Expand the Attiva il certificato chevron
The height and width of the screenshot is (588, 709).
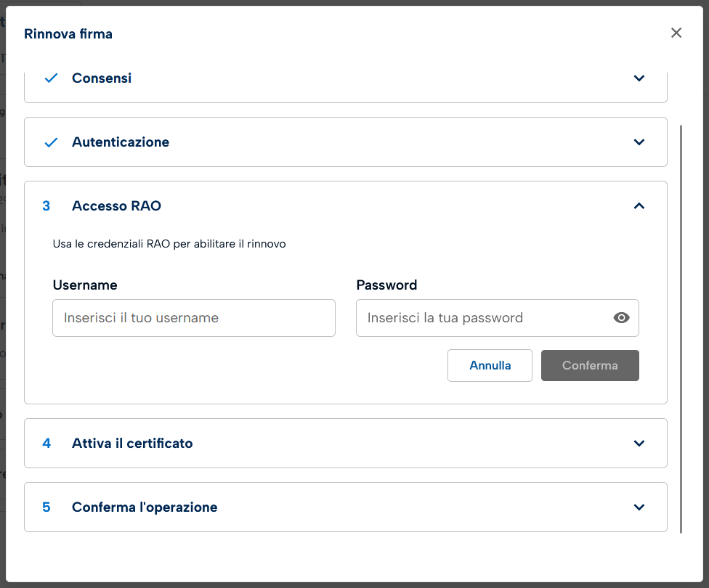[639, 444]
